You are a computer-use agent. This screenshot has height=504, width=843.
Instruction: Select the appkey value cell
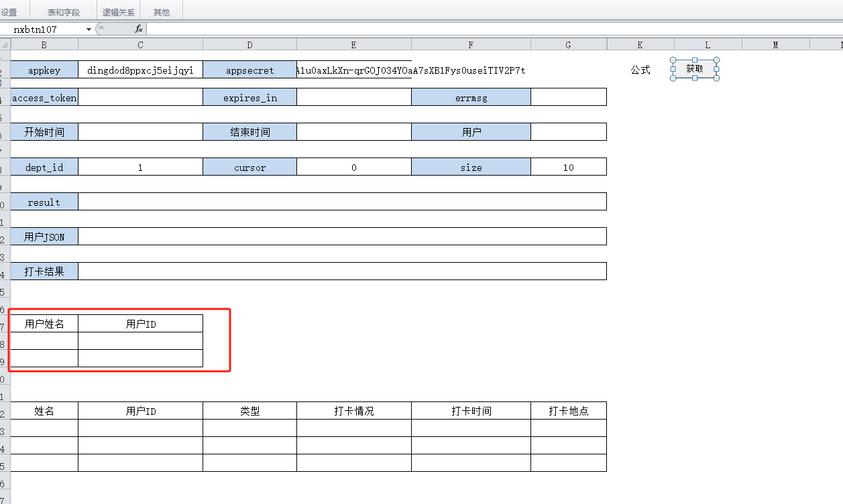(140, 70)
